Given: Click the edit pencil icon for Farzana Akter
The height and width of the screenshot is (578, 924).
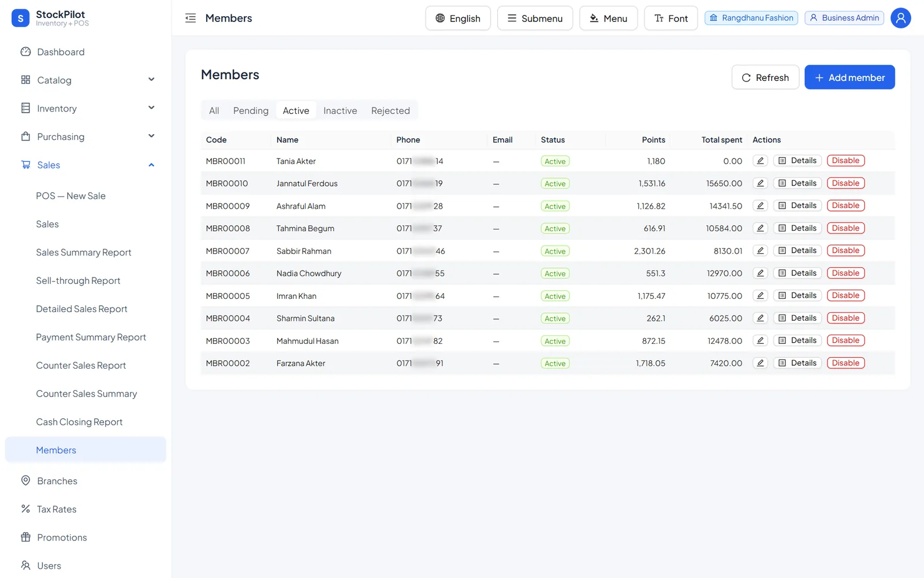Looking at the screenshot, I should click(760, 363).
